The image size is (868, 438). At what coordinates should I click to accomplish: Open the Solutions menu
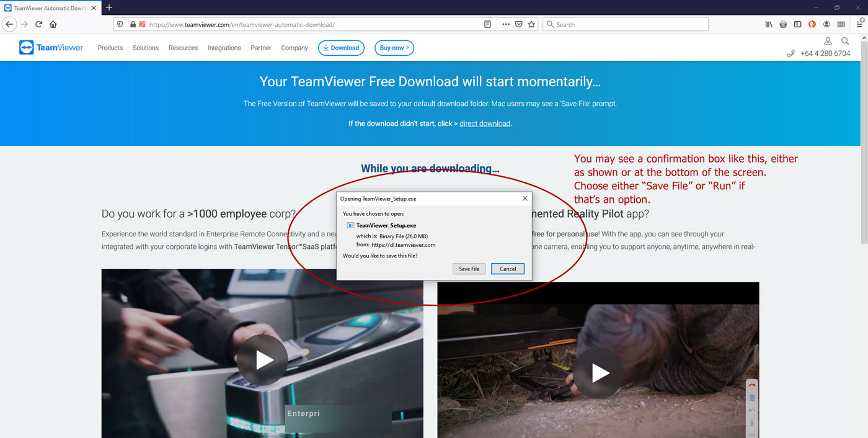click(x=146, y=48)
